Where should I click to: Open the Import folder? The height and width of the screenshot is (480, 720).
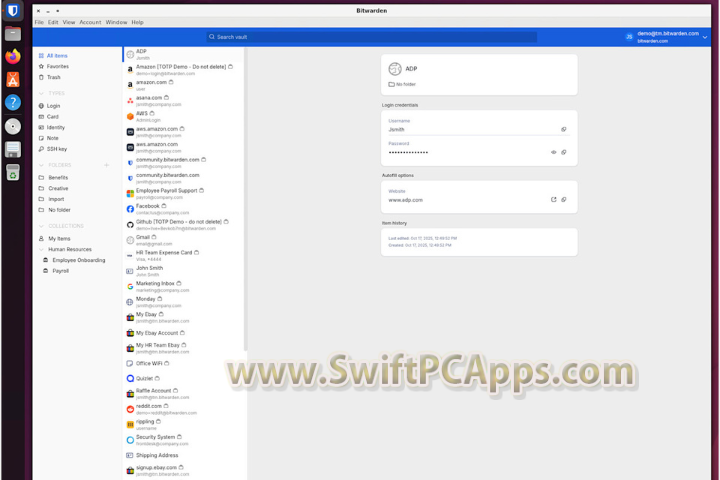(x=51, y=199)
